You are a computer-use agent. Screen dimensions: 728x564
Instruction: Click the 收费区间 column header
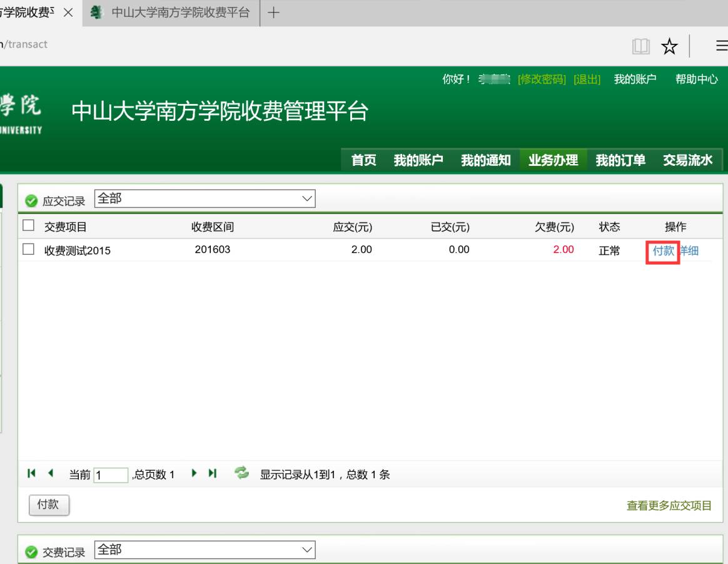tap(213, 227)
